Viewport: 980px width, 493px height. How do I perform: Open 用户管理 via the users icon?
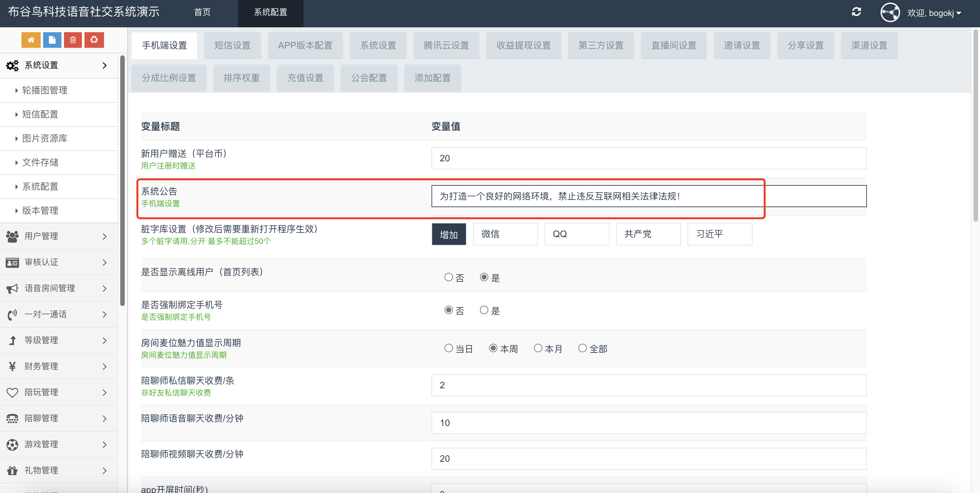pyautogui.click(x=12, y=236)
